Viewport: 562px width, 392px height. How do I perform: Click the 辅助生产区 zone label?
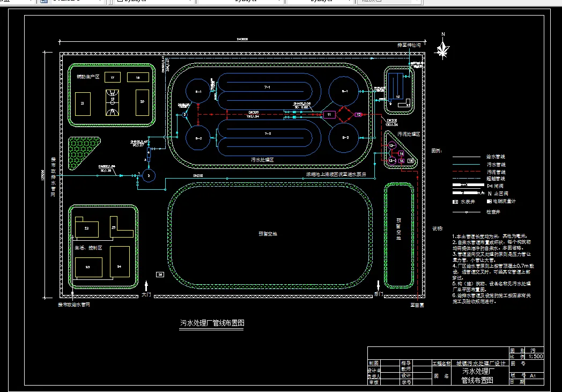tap(88, 77)
